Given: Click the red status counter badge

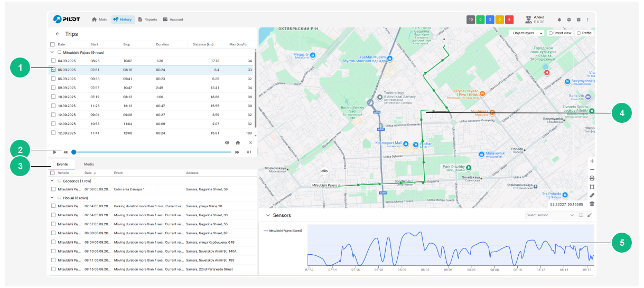Looking at the screenshot, I should click(509, 20).
